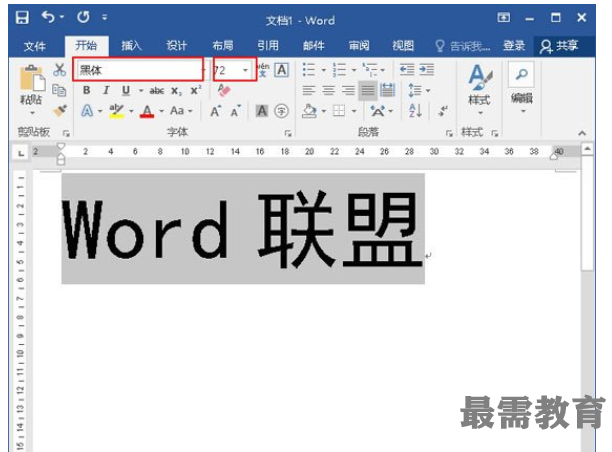
Task: Switch to the 插入 (Insert) tab
Action: (x=131, y=46)
